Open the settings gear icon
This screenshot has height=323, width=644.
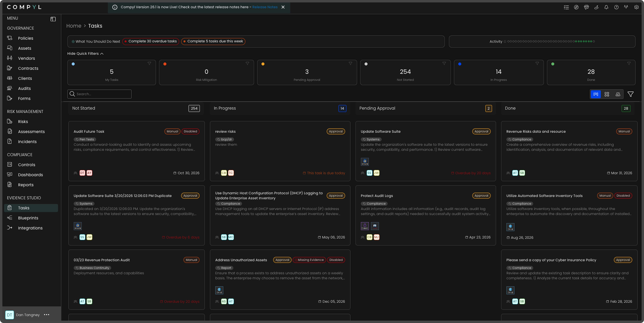click(x=636, y=7)
